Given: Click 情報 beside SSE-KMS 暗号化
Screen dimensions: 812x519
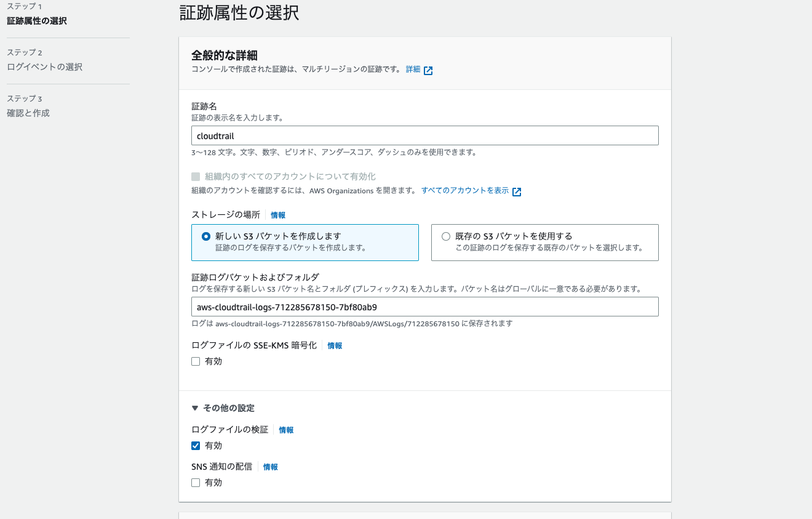Looking at the screenshot, I should pos(335,345).
